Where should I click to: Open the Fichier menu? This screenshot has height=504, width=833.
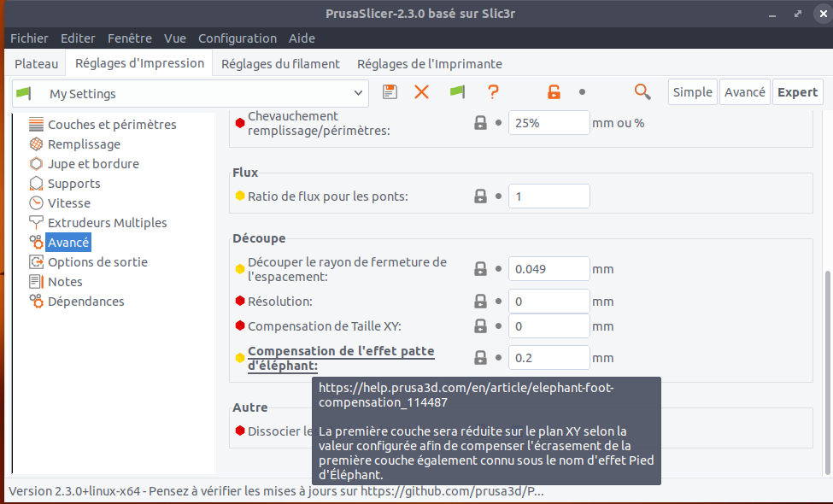[x=29, y=38]
